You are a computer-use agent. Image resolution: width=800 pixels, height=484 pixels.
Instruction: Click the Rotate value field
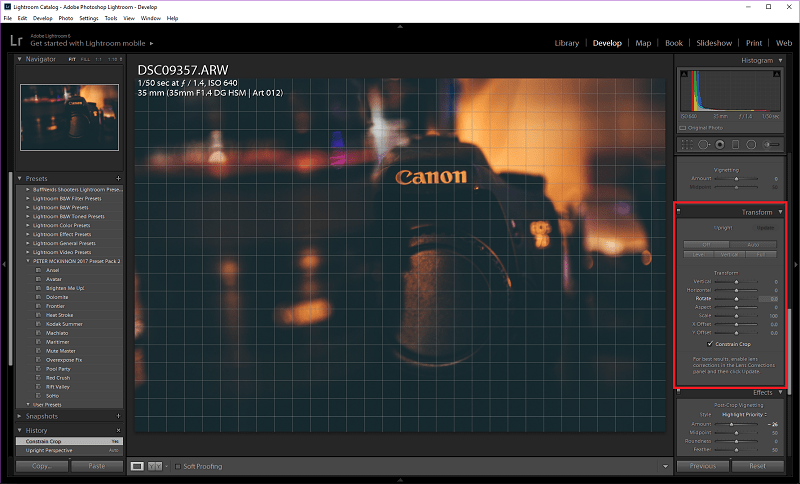coord(769,298)
